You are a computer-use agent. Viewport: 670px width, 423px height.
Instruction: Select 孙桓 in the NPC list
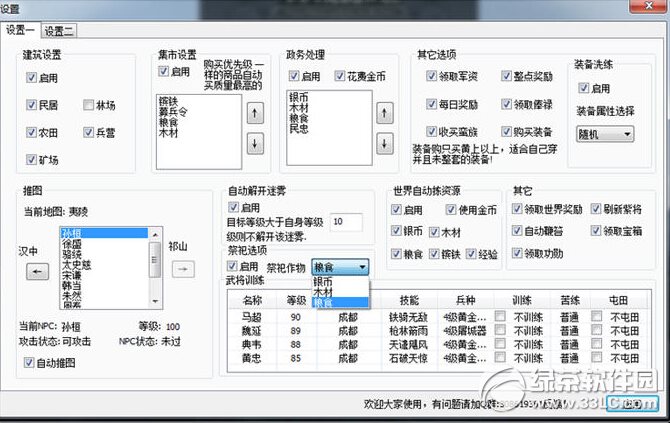[104, 233]
